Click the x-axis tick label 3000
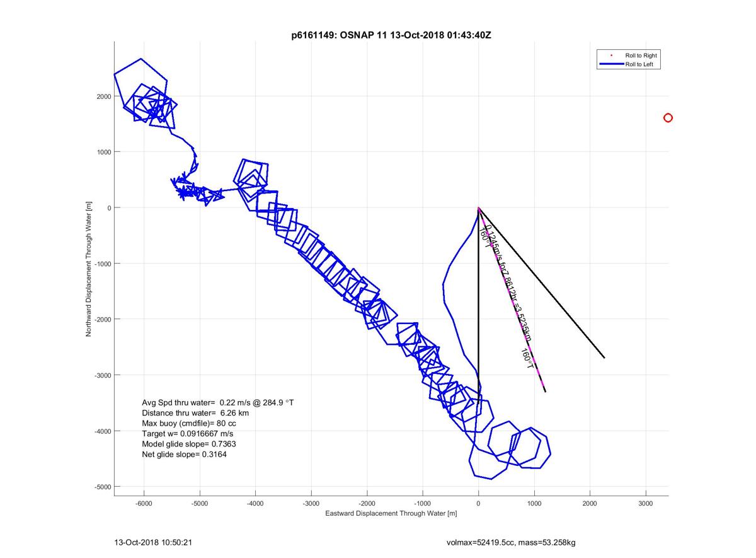This screenshot has width=756, height=558. click(x=646, y=503)
